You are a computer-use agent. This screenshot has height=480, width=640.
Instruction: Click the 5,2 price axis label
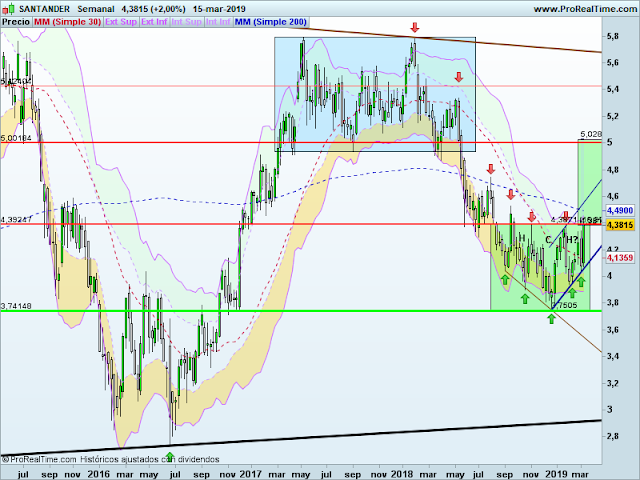[612, 116]
